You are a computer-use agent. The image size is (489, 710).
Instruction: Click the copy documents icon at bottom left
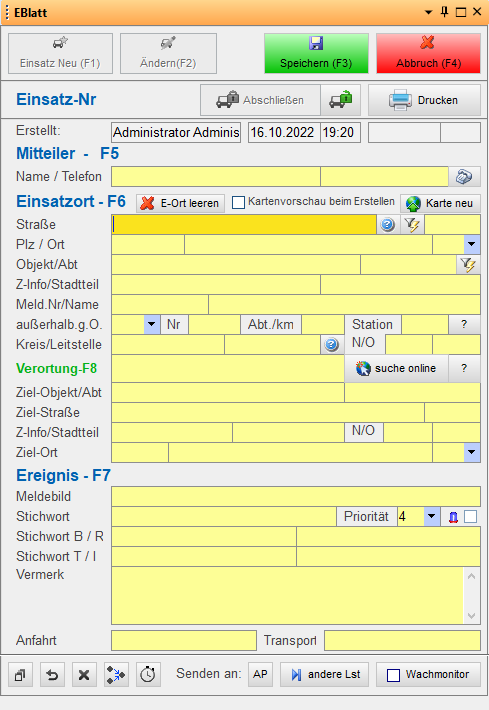point(20,675)
